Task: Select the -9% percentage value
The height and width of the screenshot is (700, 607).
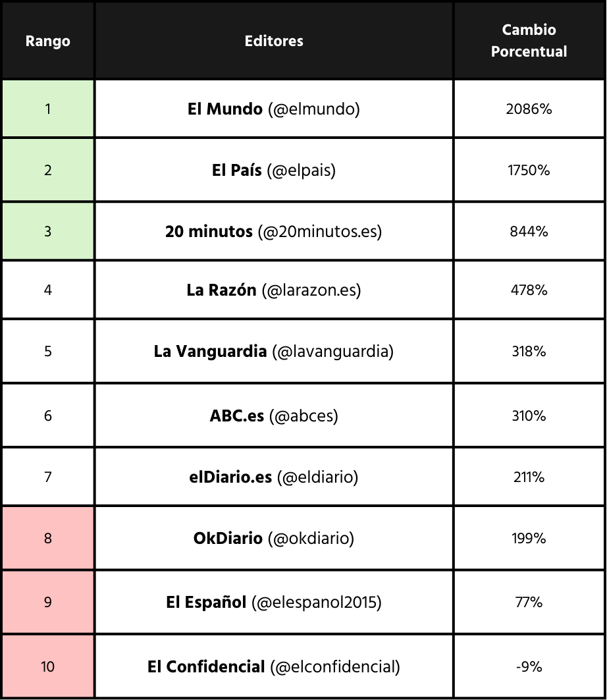Action: [529, 667]
